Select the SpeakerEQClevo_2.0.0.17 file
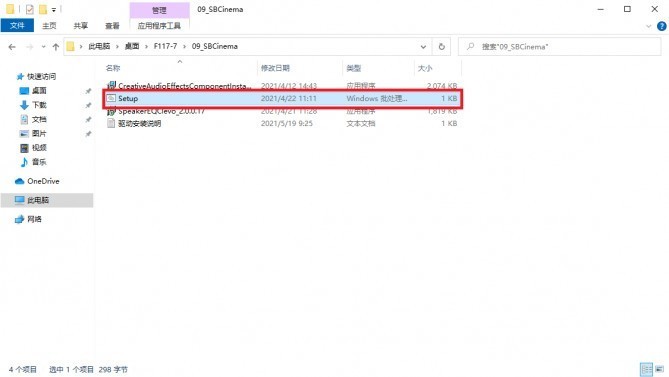Screen dimensions: 669x377 click(x=161, y=111)
